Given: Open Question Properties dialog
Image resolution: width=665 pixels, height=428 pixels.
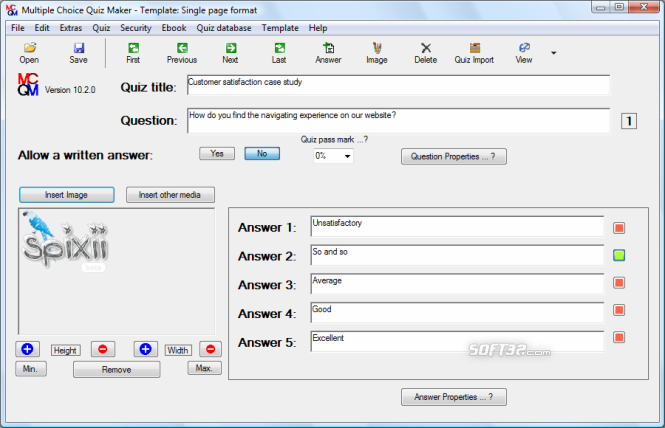Looking at the screenshot, I should (x=454, y=157).
